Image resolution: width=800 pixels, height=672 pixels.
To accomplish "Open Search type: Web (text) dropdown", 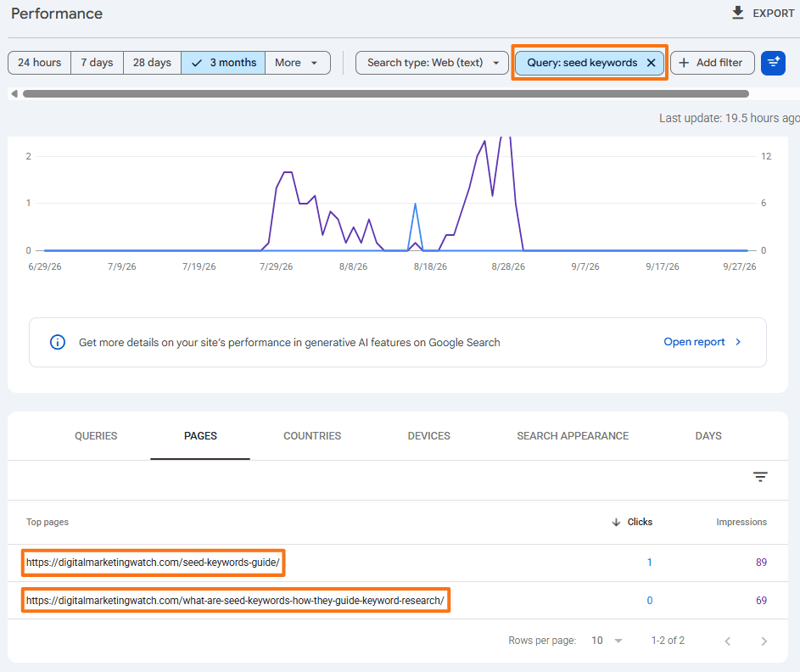I will pos(432,63).
